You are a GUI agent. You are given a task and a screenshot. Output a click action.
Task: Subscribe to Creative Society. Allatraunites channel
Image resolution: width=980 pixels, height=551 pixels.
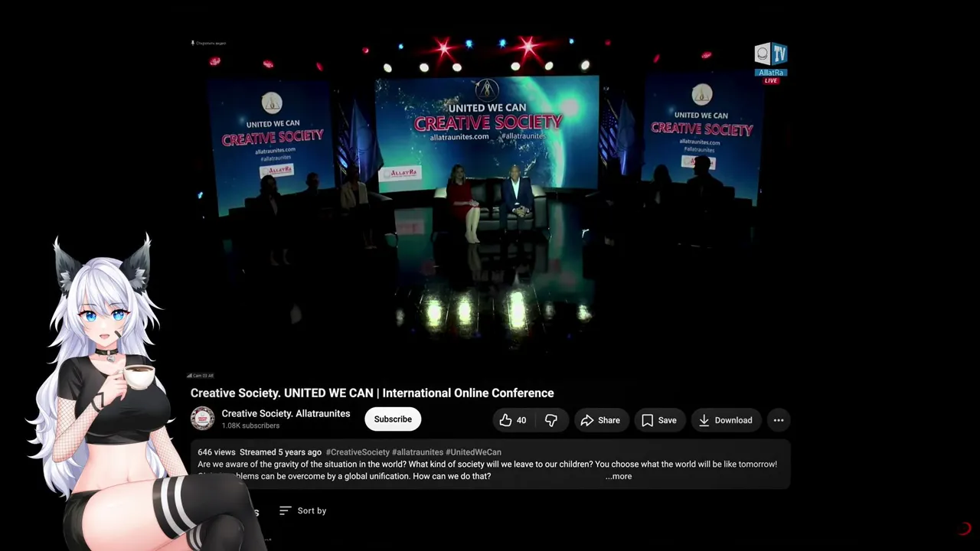(393, 419)
